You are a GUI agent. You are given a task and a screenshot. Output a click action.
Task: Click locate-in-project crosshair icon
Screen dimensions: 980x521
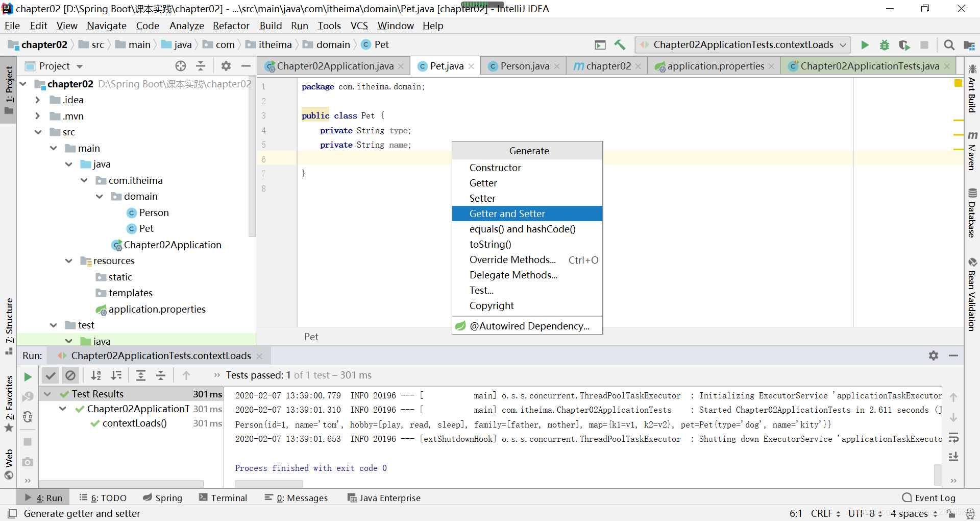[181, 66]
